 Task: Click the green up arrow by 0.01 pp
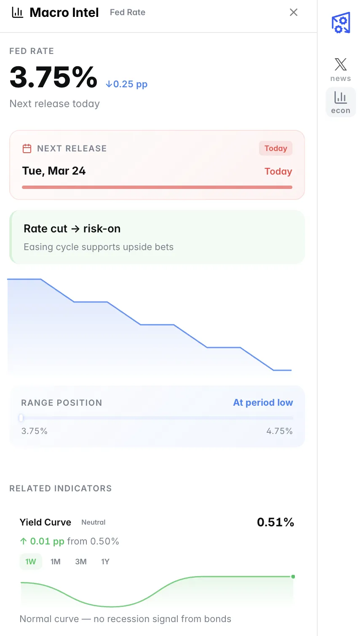point(24,541)
